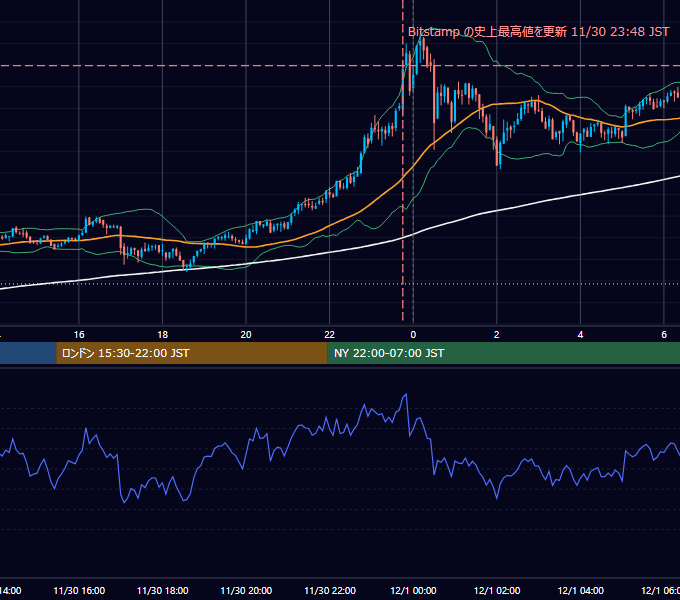
Task: Click the 12/1 04:00 time label
Action: (580, 590)
